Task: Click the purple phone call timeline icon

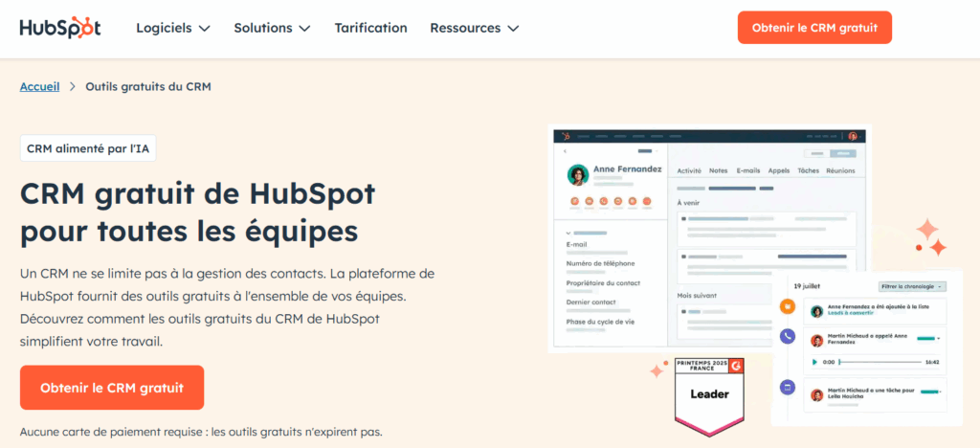Action: [x=788, y=337]
